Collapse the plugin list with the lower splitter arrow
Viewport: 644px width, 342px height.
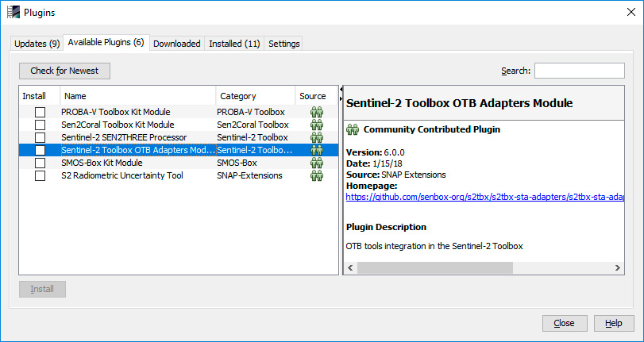pos(341,98)
